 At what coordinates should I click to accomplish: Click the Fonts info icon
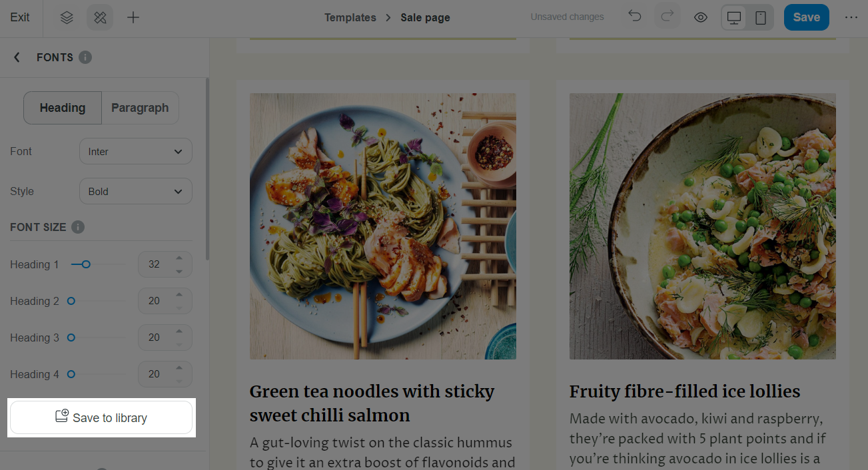coord(85,57)
